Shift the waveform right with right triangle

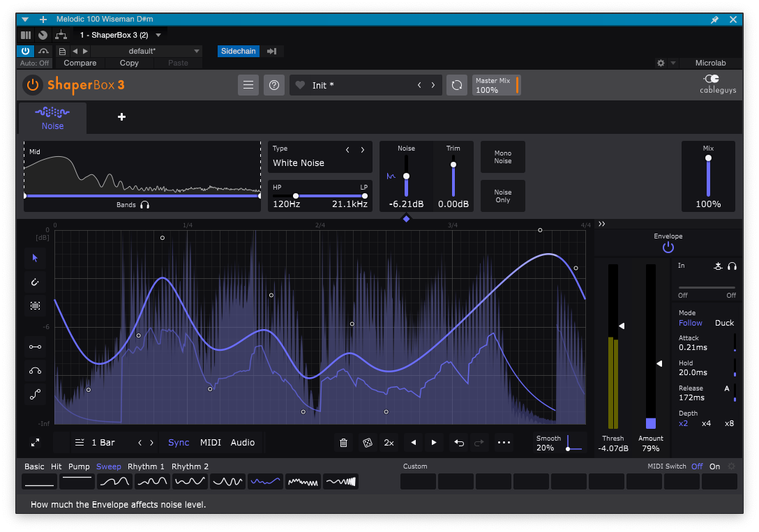[434, 443]
